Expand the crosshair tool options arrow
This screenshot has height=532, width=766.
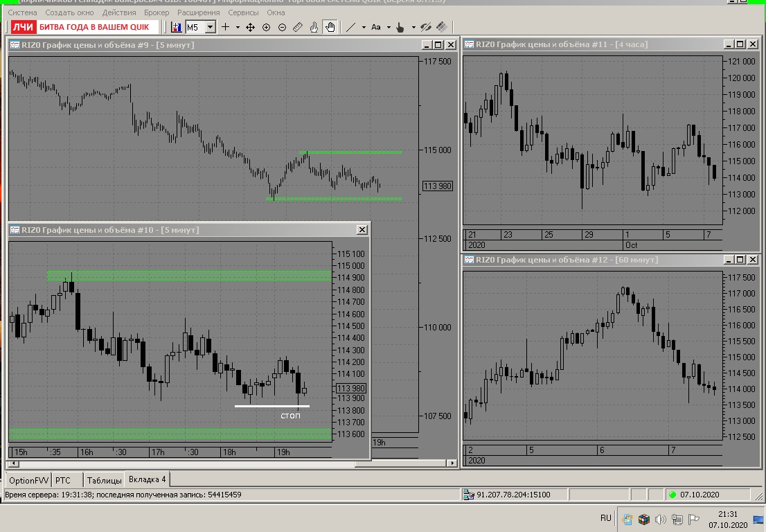[238, 27]
